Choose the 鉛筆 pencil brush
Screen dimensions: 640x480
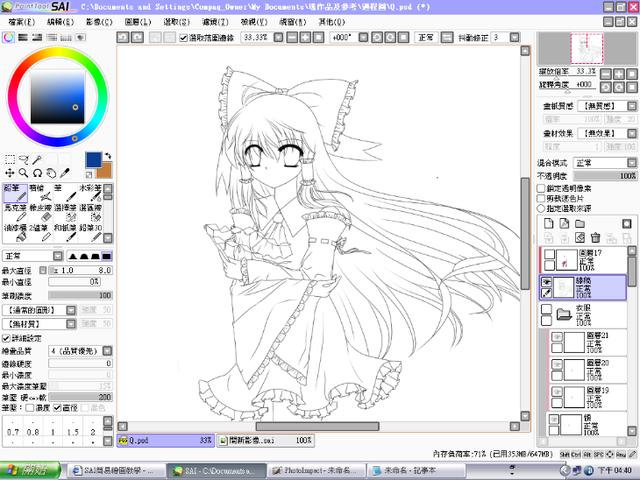click(15, 193)
